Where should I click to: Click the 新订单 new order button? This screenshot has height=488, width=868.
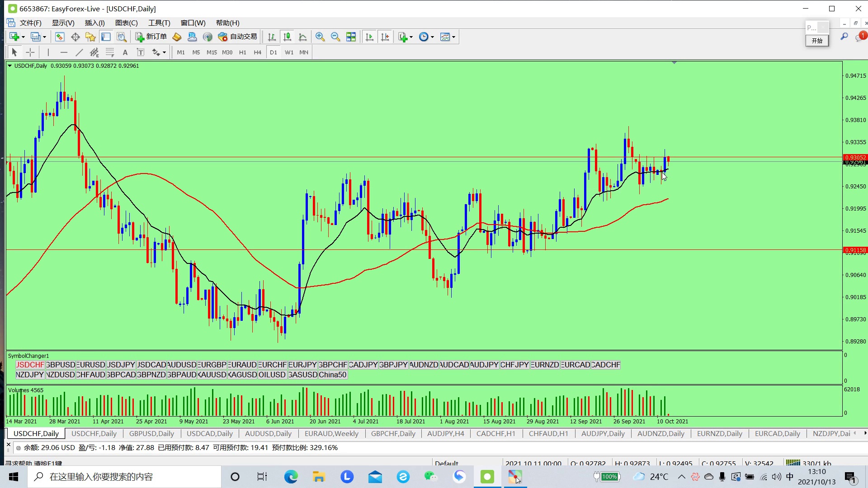click(x=151, y=37)
